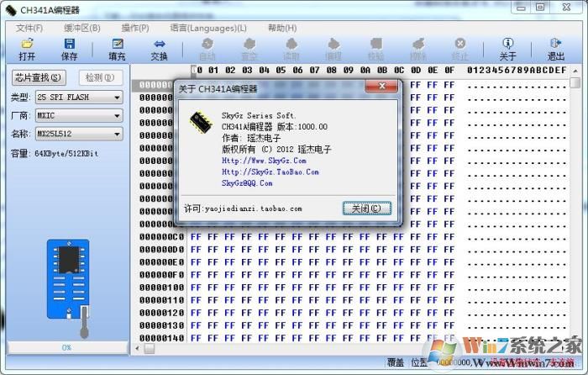
Task: Select the address row 000000E0
Action: [x=161, y=262]
